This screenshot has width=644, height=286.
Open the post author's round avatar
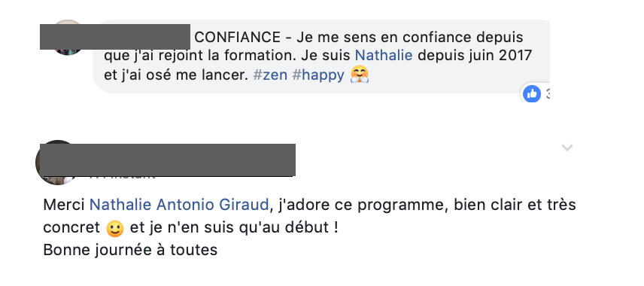coord(56,163)
